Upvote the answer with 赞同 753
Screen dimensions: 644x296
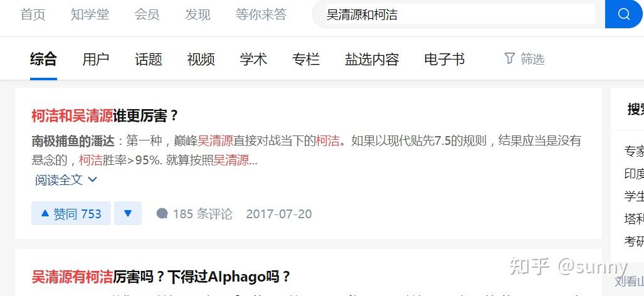(x=71, y=213)
